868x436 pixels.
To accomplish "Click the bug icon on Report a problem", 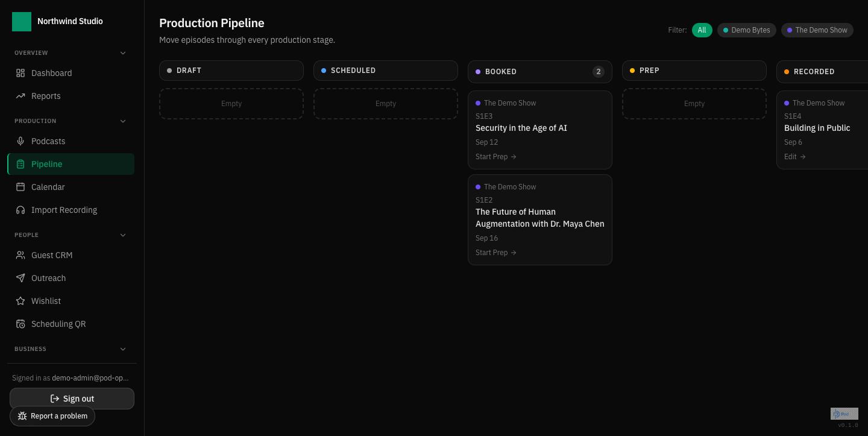I will tap(22, 416).
